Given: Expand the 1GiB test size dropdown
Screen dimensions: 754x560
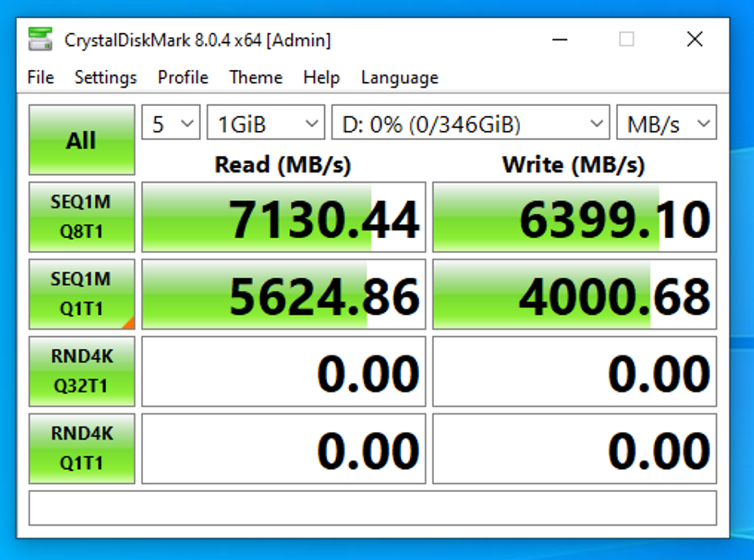Looking at the screenshot, I should pos(265,123).
